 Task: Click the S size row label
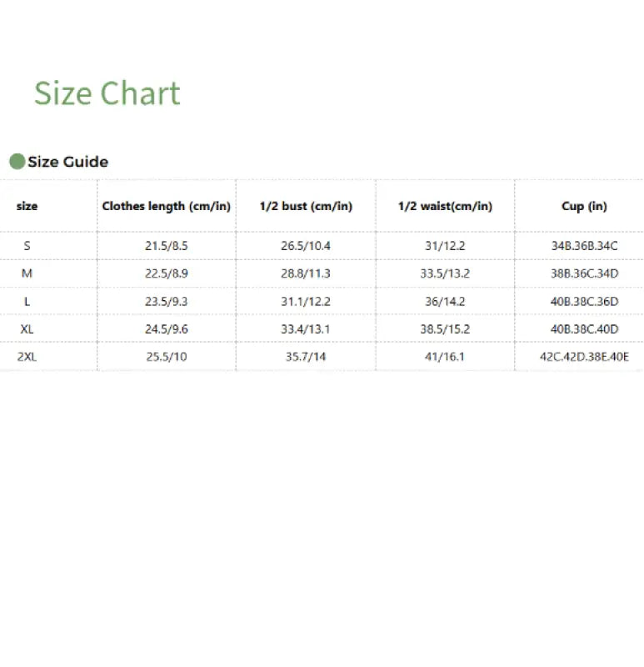pos(27,246)
